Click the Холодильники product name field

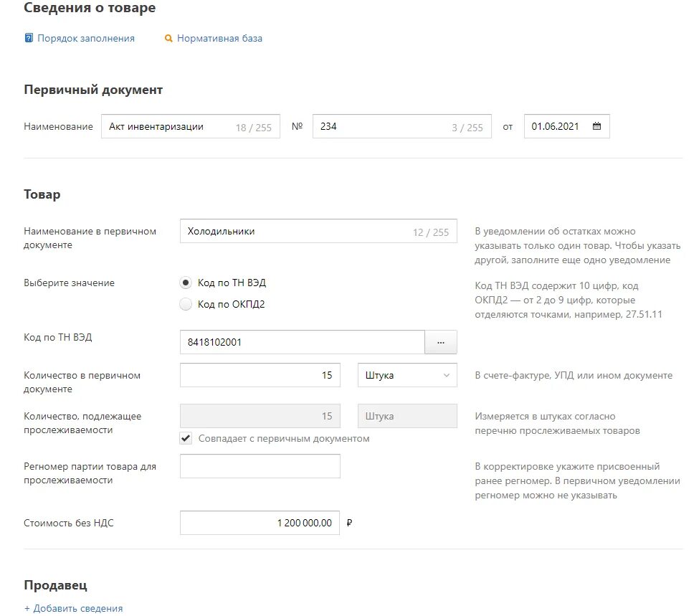(318, 231)
